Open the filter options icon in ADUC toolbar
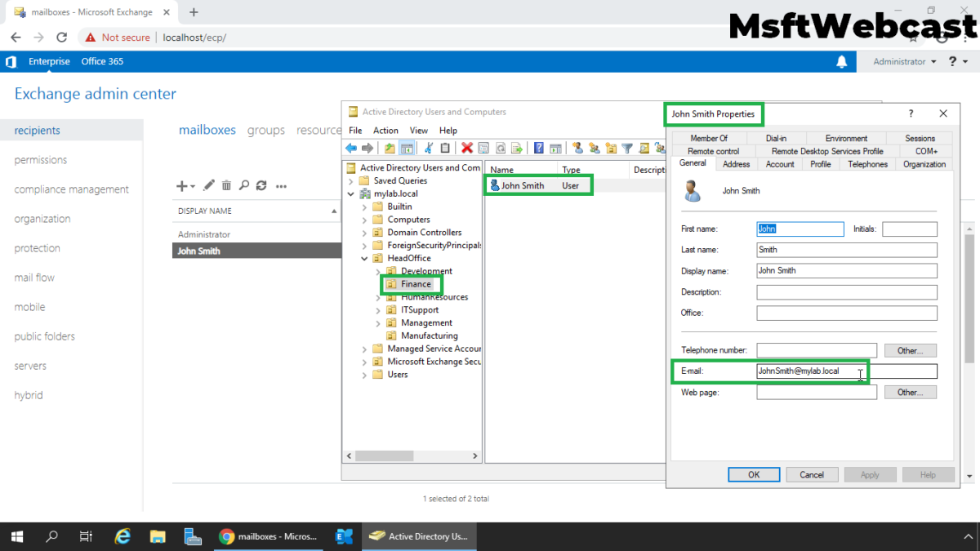980x551 pixels. click(627, 148)
